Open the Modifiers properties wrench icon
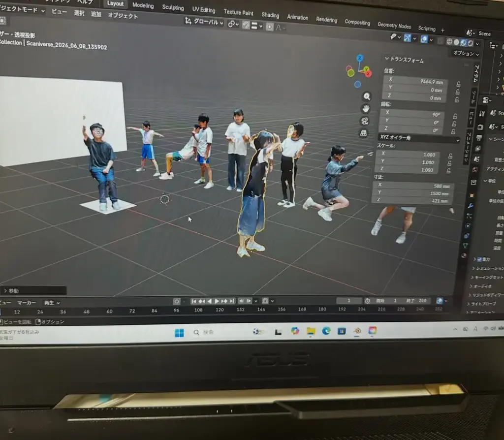 471,205
